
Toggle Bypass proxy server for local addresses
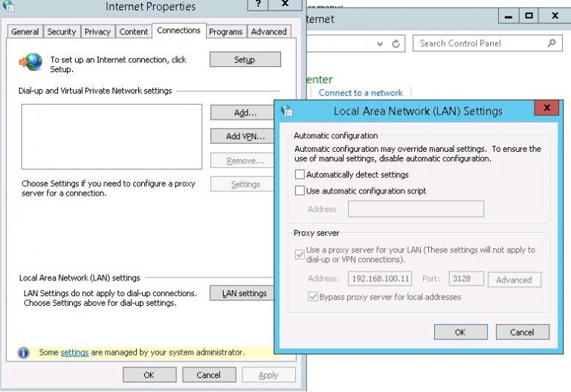(x=313, y=297)
